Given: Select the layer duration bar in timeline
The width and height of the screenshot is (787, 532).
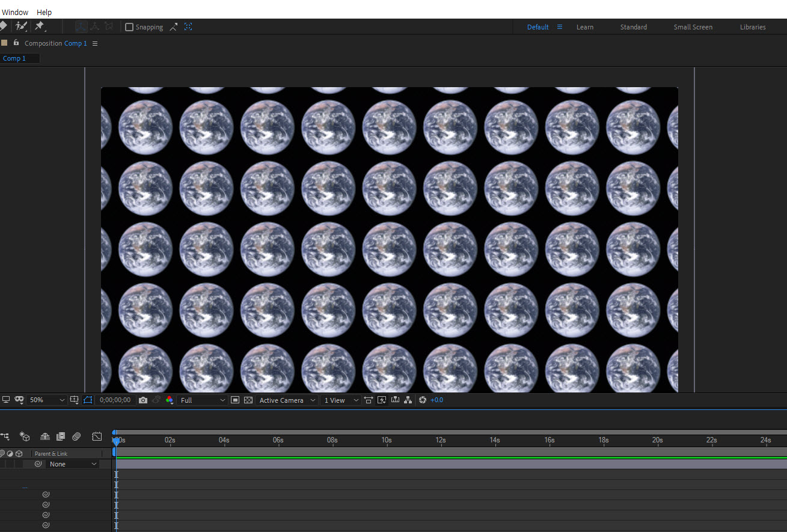Looking at the screenshot, I should click(x=451, y=464).
